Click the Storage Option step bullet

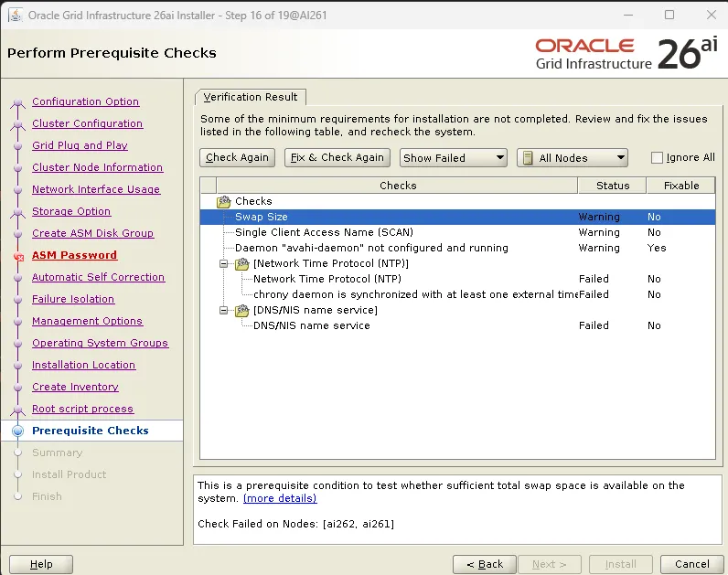[17, 212]
